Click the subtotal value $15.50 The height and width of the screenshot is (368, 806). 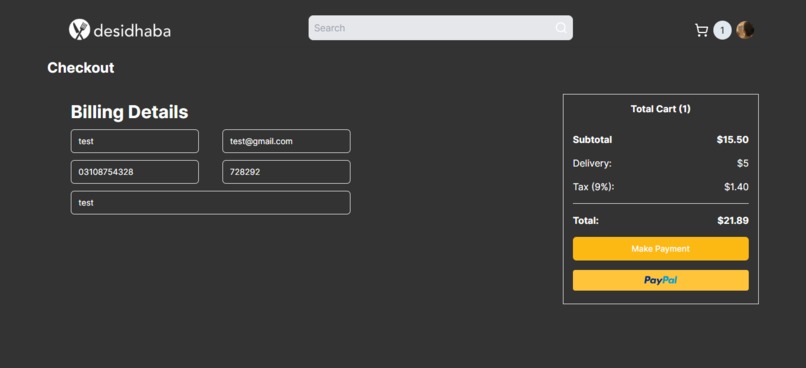point(732,140)
